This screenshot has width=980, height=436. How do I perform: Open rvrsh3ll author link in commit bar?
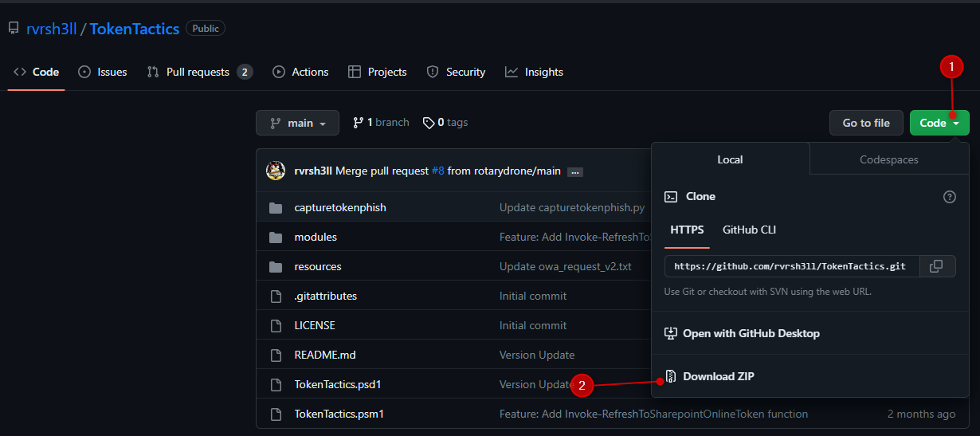313,171
